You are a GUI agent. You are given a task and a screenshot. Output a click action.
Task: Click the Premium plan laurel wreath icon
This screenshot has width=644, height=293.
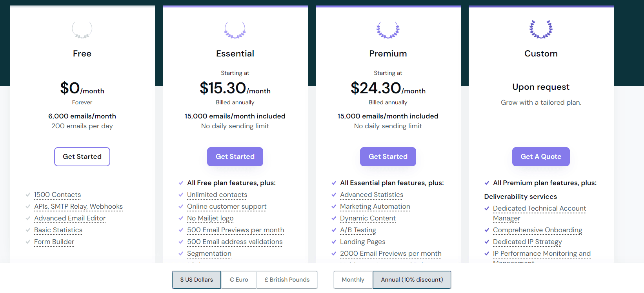(x=388, y=30)
